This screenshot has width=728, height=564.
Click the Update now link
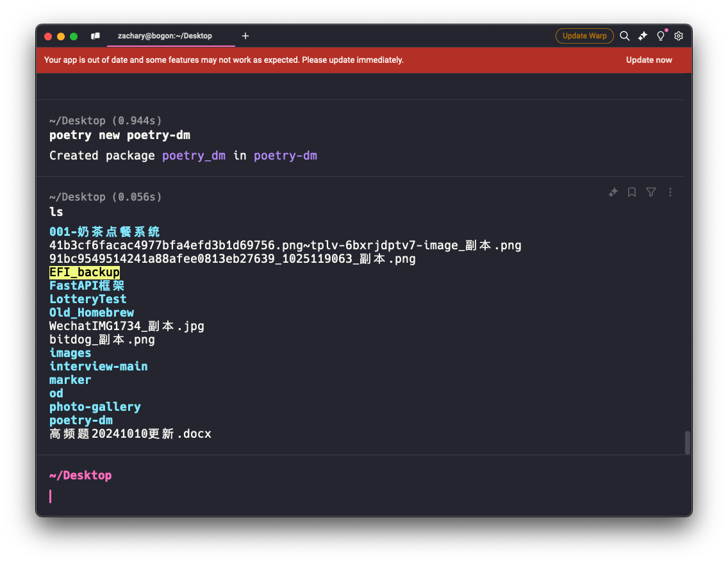[x=649, y=60]
